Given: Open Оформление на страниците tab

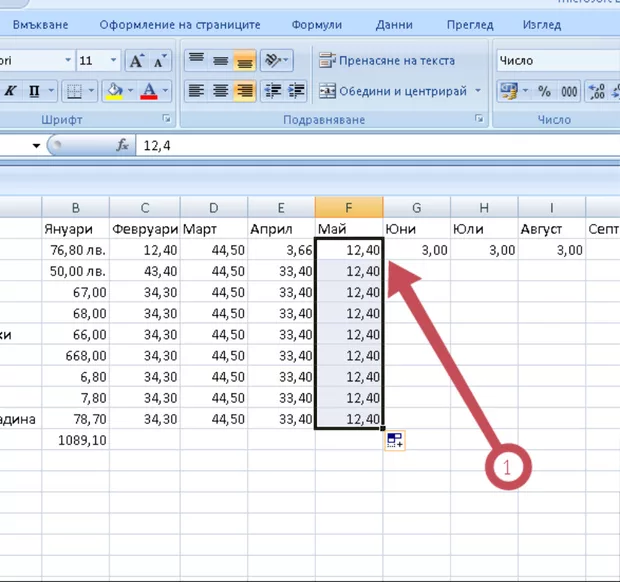Looking at the screenshot, I should coord(180,25).
